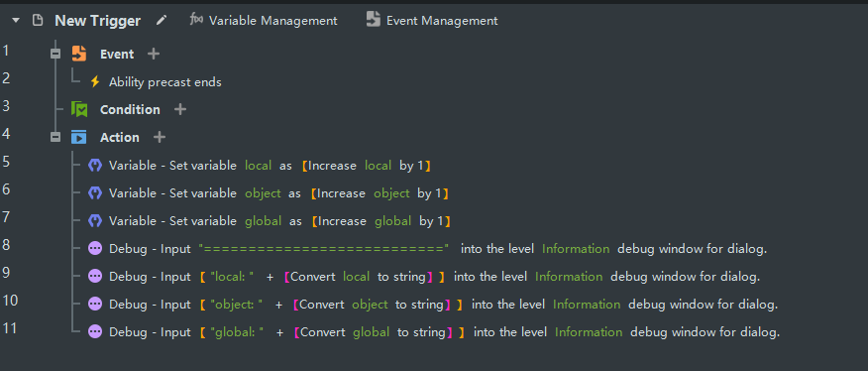Click Information level on "global: " row
The image size is (868, 371).
coord(589,331)
